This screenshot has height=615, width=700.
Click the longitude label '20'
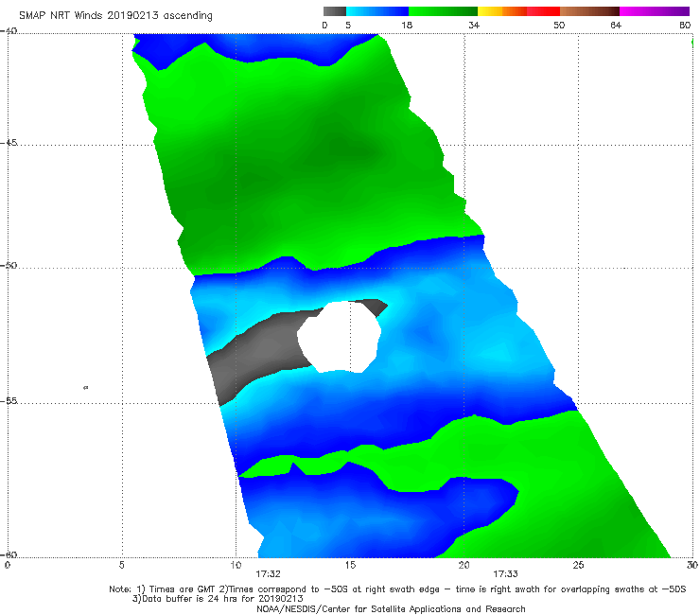coord(464,565)
